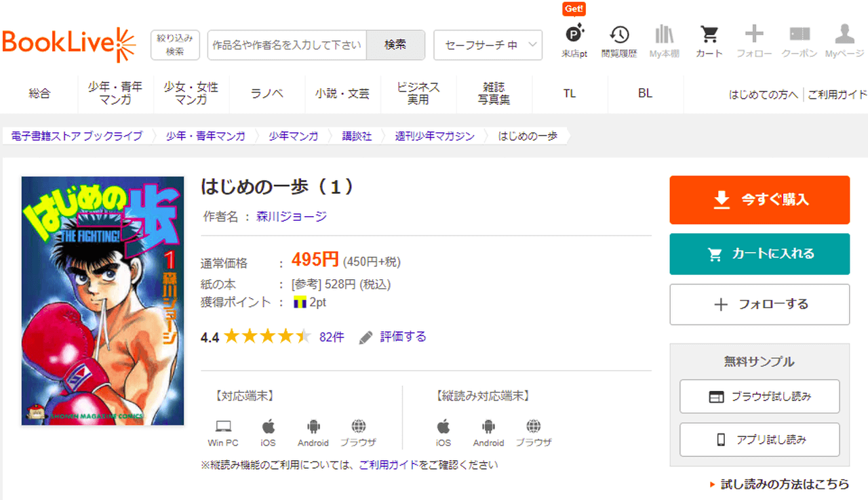Click author link 森川ジョージ
868x500 pixels.
tap(292, 217)
